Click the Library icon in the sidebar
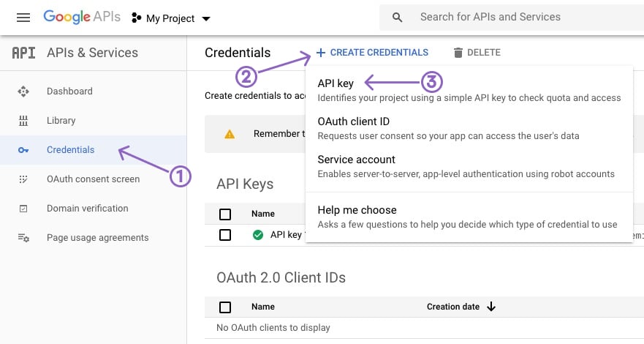This screenshot has height=344, width=644. 23,121
